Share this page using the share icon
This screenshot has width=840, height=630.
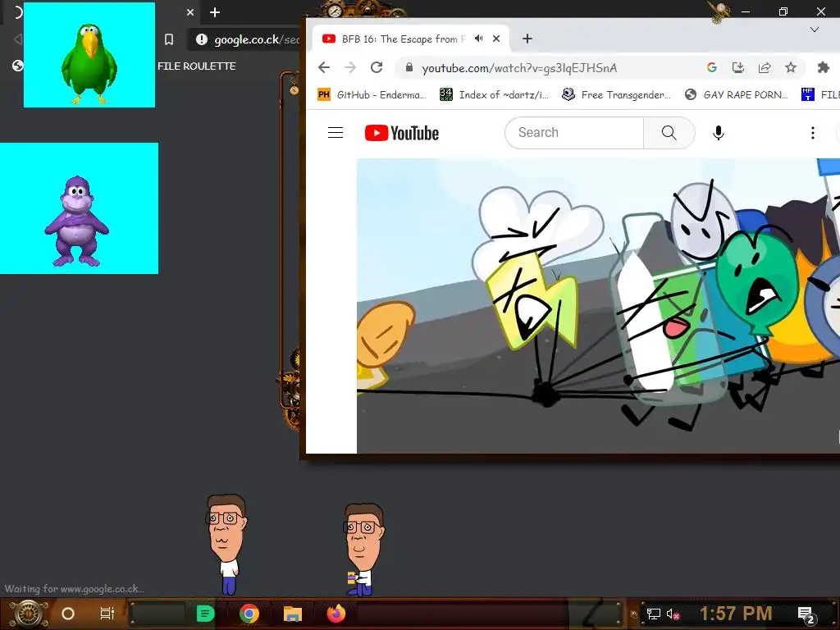click(765, 67)
